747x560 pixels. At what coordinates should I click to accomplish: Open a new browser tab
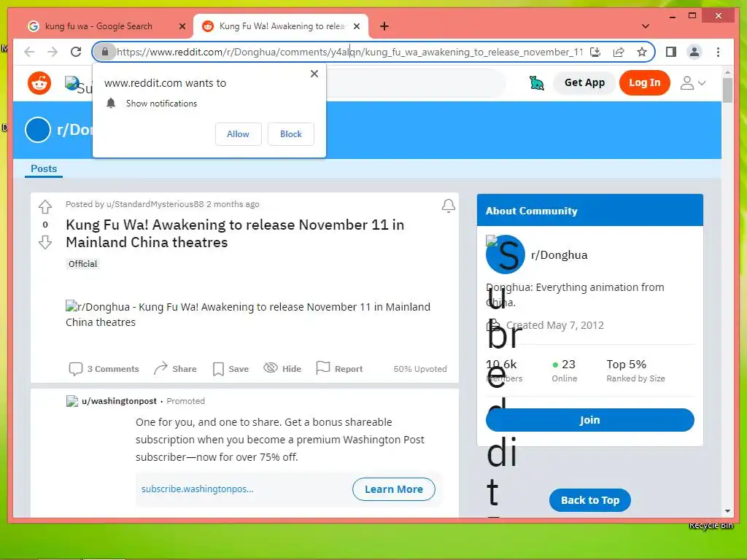click(x=384, y=26)
